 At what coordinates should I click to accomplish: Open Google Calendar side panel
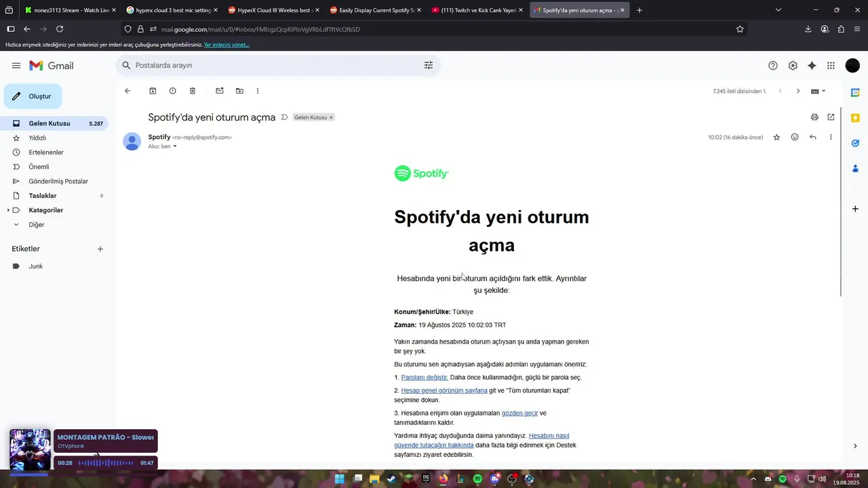855,93
